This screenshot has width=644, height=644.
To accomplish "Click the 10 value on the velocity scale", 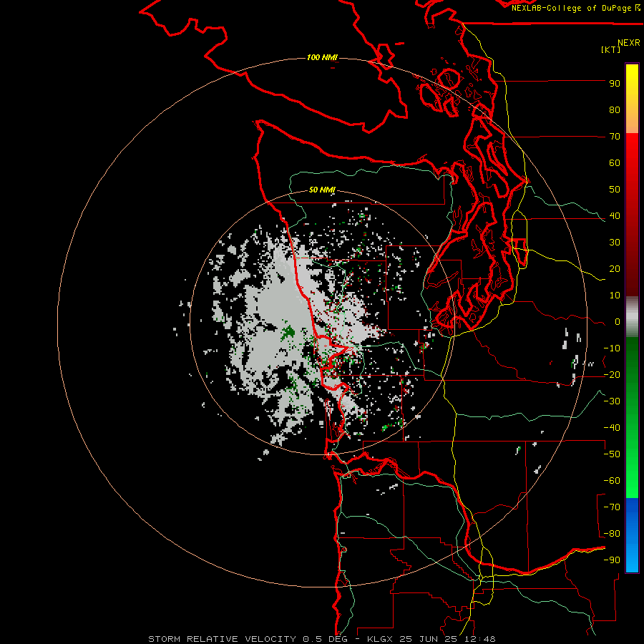I will (x=615, y=296).
